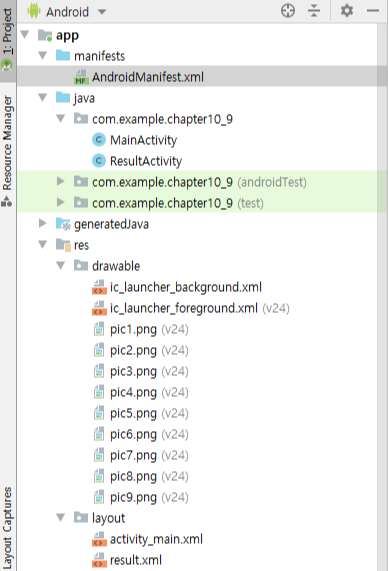This screenshot has width=388, height=571.
Task: Click the 'layout' folder label
Action: (108, 518)
